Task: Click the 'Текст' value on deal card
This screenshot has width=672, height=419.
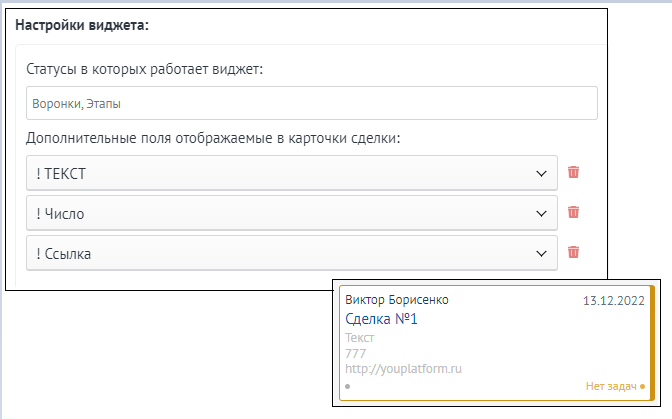Action: tap(359, 338)
